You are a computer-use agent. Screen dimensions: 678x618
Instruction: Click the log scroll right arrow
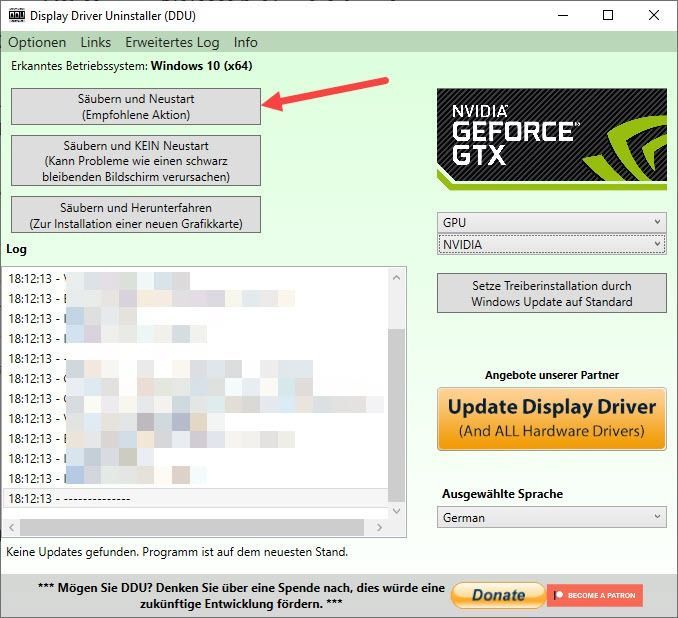[379, 528]
